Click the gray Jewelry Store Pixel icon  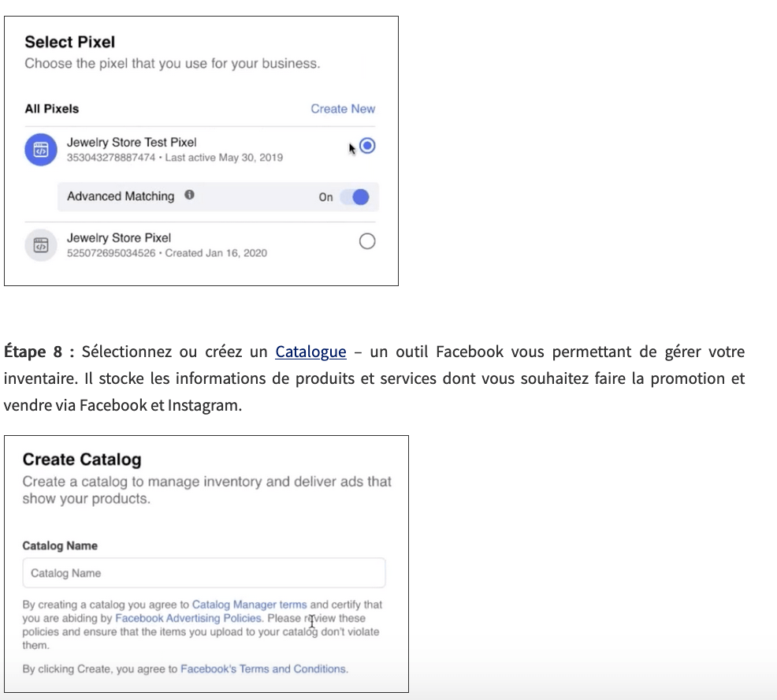[x=40, y=245]
